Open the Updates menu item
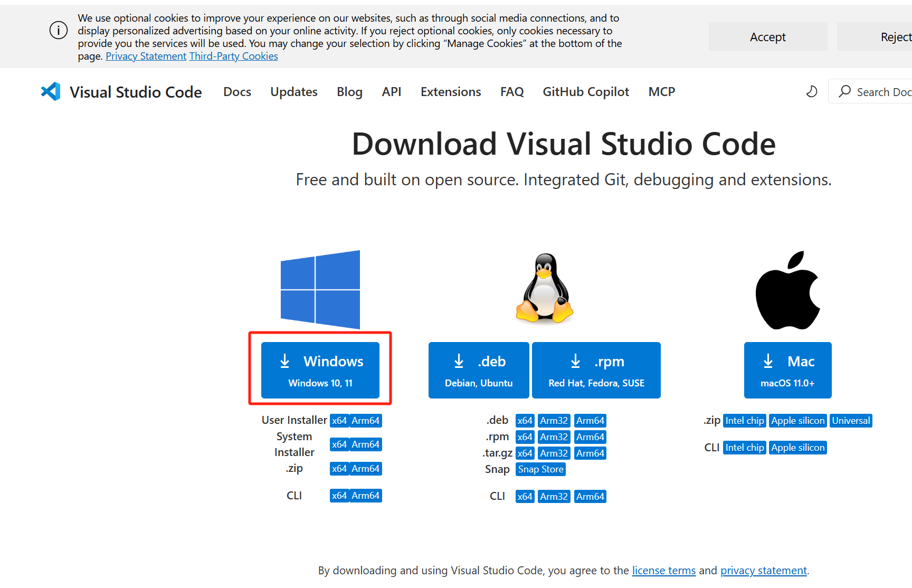The width and height of the screenshot is (912, 588). pos(294,92)
